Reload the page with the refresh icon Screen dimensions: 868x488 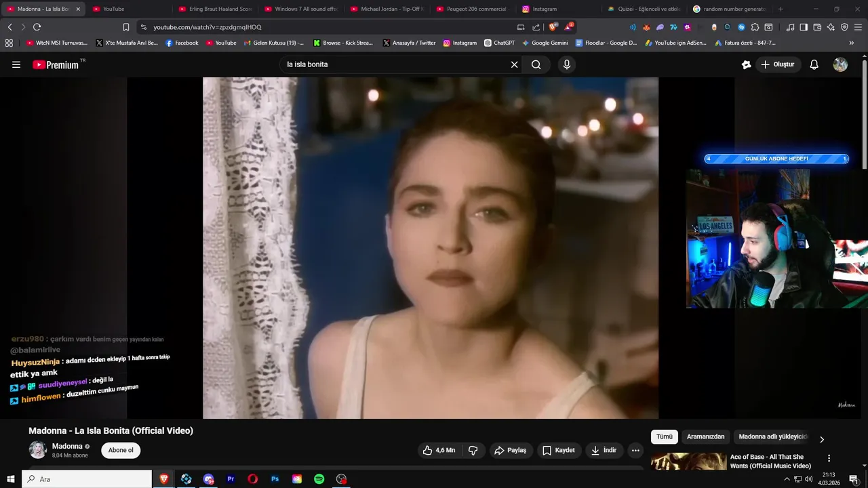pos(37,27)
